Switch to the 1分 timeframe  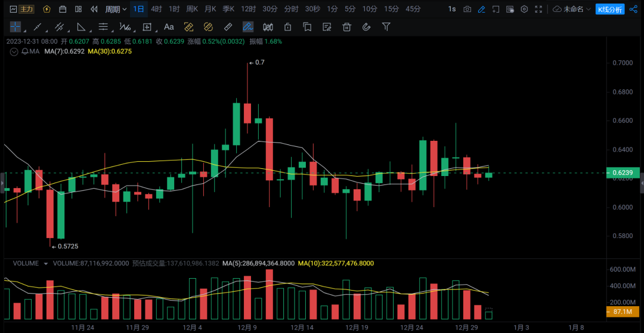click(332, 9)
